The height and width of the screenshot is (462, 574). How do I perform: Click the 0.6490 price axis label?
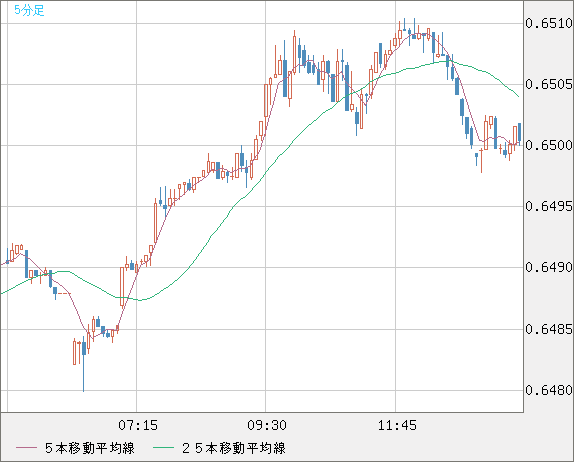549,268
